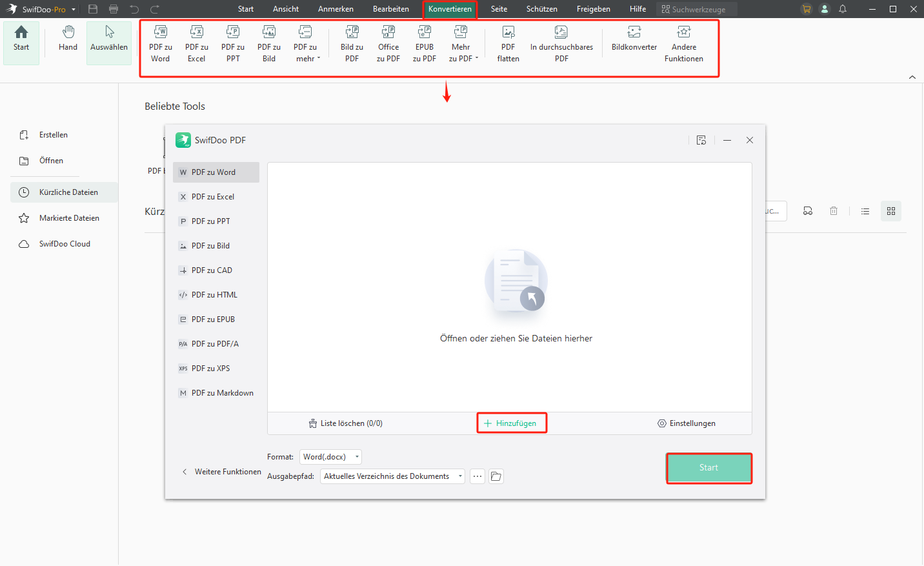Switch to the Freigeben tab
Viewport: 924px width, 566px height.
[594, 9]
